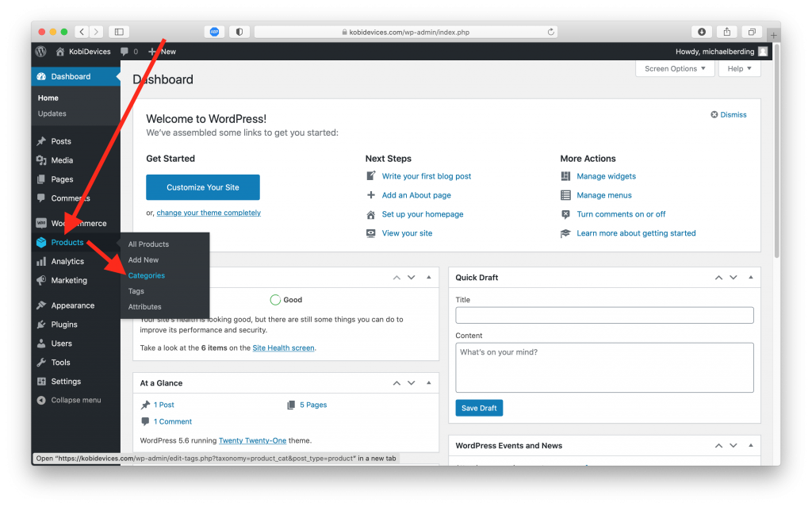Open comments bubble in admin bar
812x507 pixels.
[124, 52]
